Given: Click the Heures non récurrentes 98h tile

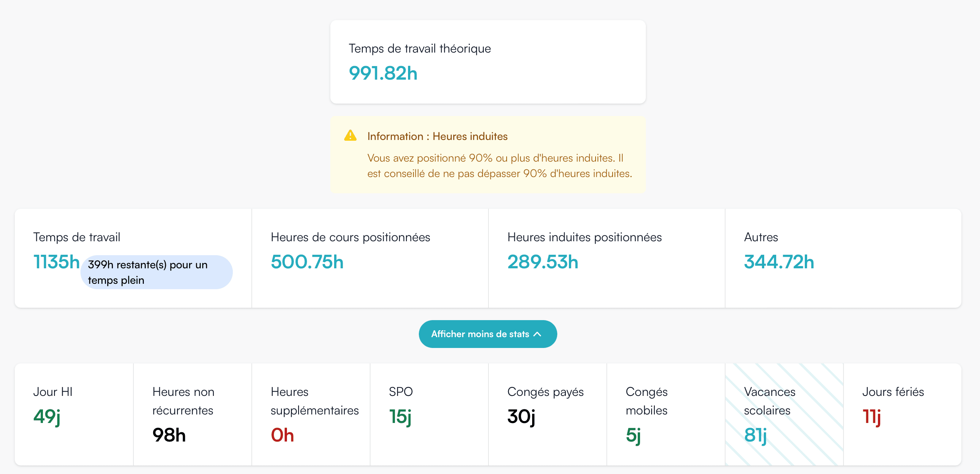Looking at the screenshot, I should point(193,414).
